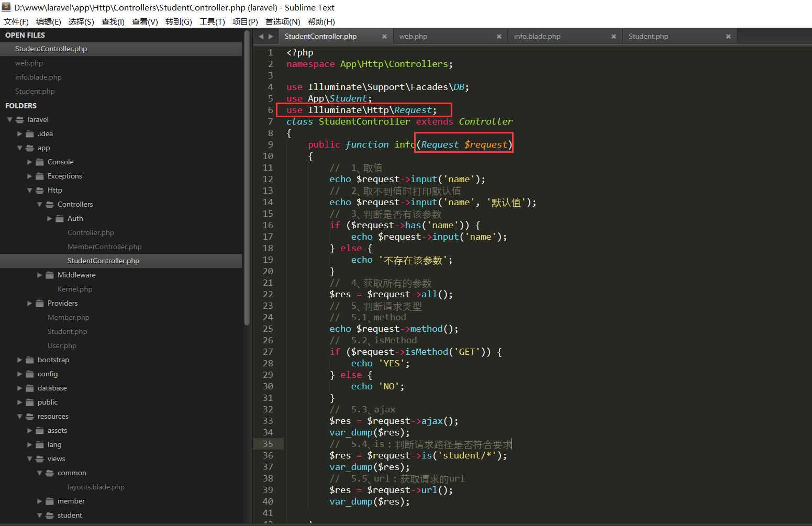The width and height of the screenshot is (812, 526).
Task: Open Student.php under app folder tree
Action: pyautogui.click(x=67, y=331)
